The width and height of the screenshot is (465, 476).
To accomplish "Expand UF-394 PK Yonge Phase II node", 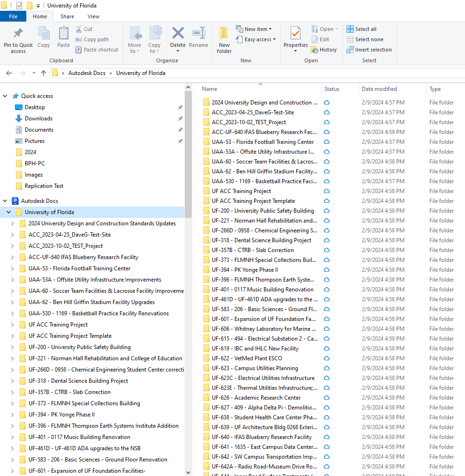I will point(13,415).
